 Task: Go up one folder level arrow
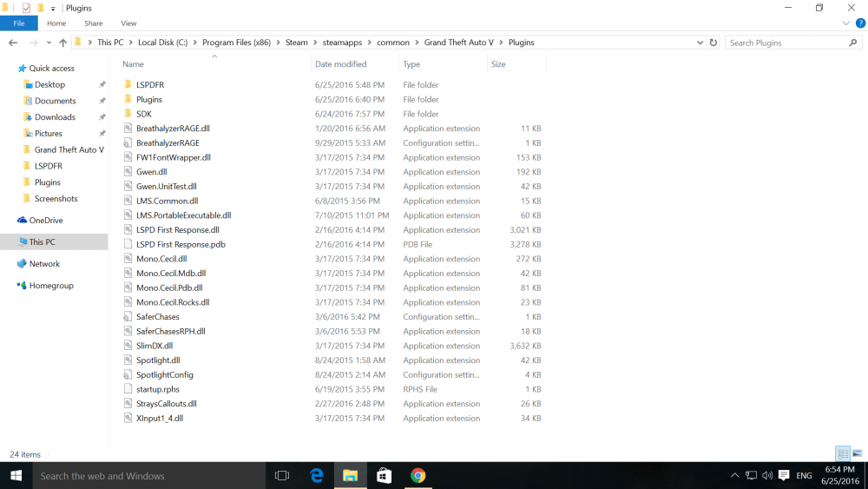pos(63,43)
